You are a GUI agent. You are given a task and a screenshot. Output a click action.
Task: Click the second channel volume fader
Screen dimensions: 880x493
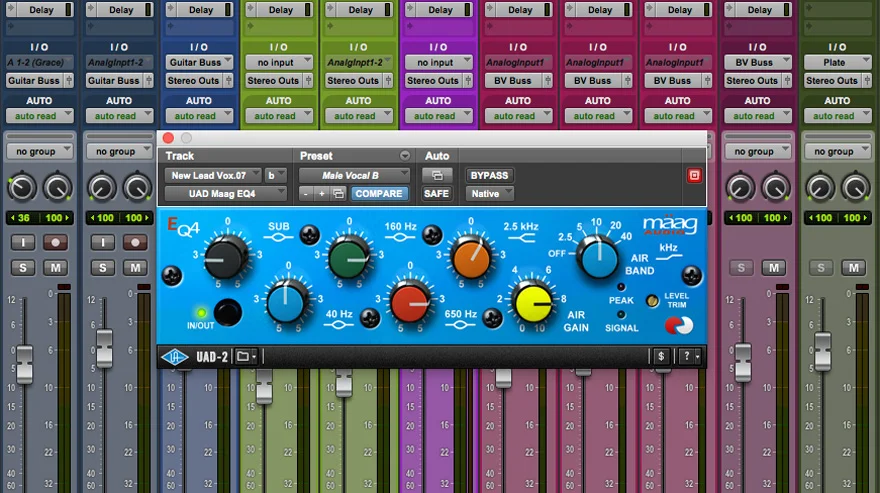coord(104,349)
